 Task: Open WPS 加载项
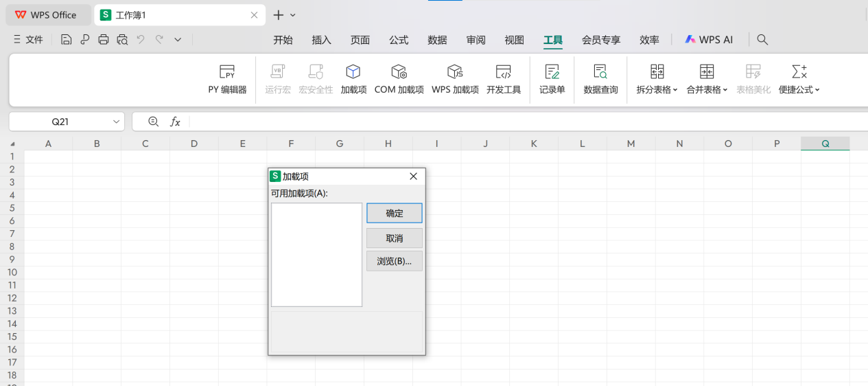coord(455,80)
